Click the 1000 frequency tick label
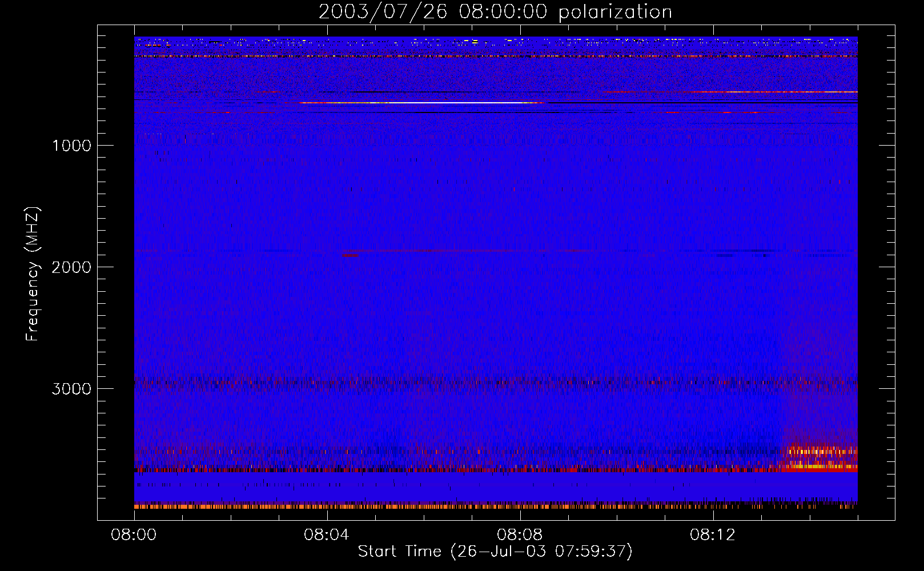The width and height of the screenshot is (924, 571). [x=71, y=146]
